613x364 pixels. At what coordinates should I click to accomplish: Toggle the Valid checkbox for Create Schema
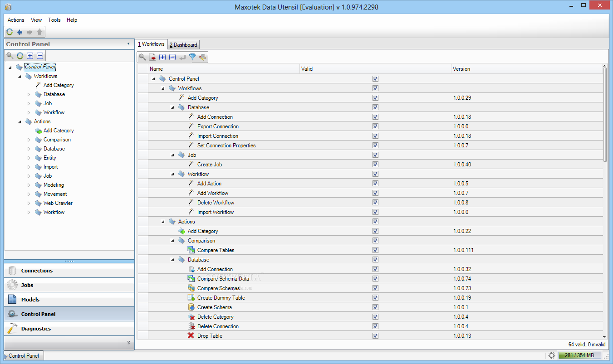click(x=375, y=307)
